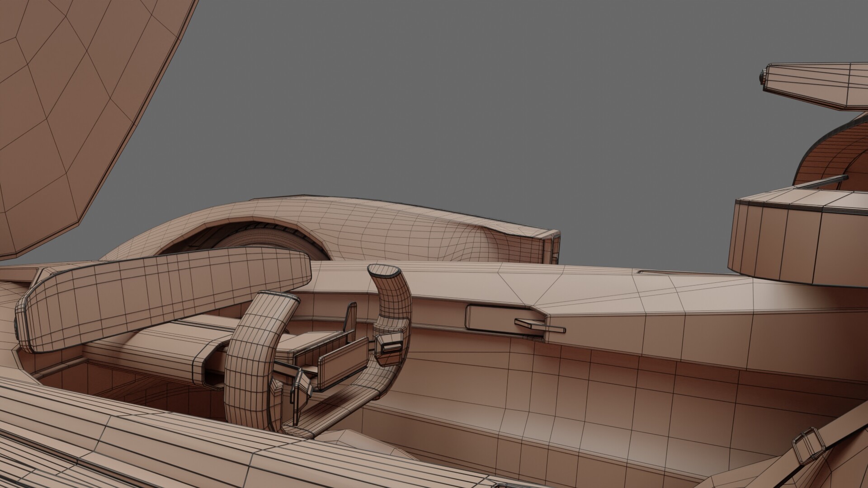Click the small button on yoke right spoke
The width and height of the screenshot is (868, 488).
click(x=392, y=347)
